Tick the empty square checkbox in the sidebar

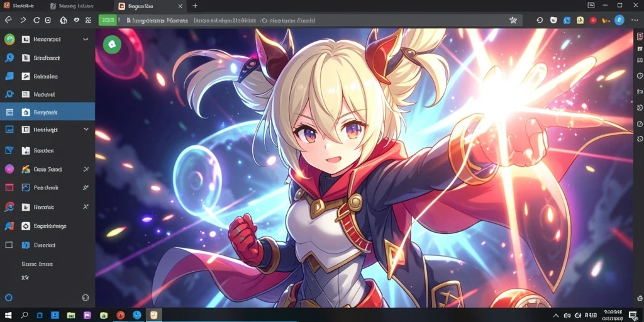[x=9, y=245]
